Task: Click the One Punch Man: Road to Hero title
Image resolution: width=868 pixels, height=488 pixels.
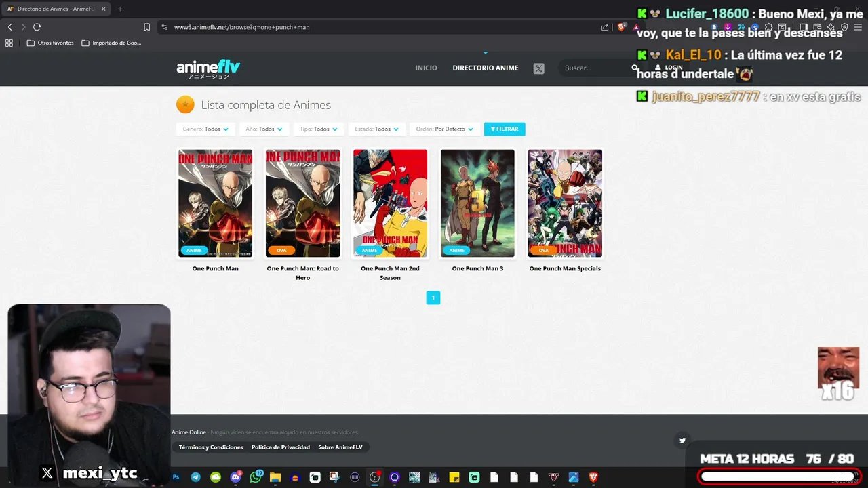Action: 302,273
